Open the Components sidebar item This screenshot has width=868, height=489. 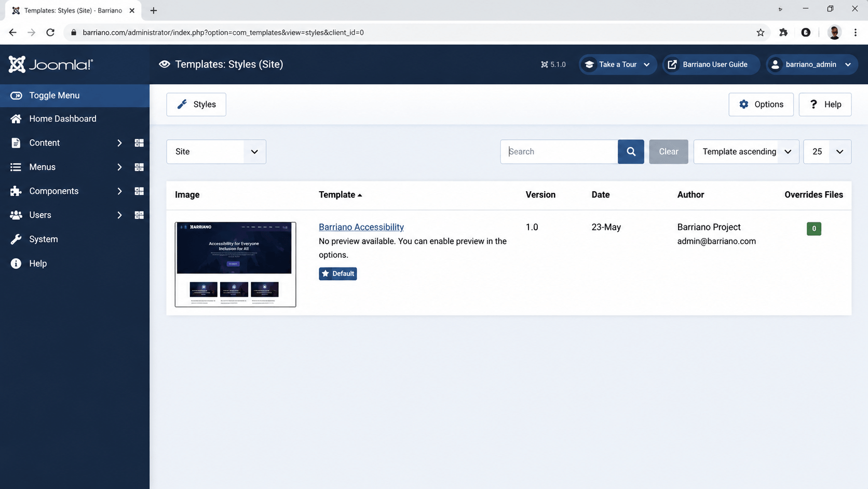53,191
